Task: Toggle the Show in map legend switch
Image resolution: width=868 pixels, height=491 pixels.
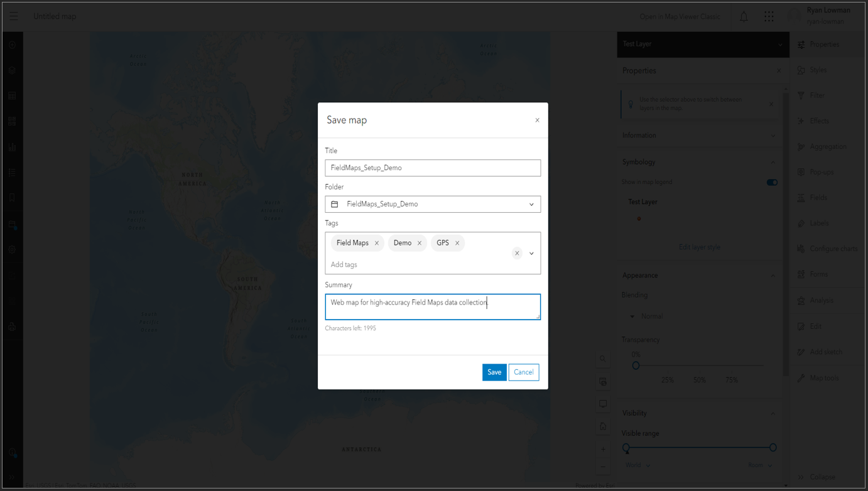Action: coord(772,182)
